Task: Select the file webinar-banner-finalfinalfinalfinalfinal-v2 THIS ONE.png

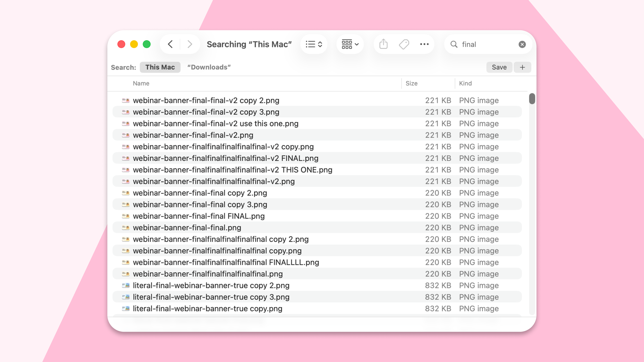Action: 232,170
